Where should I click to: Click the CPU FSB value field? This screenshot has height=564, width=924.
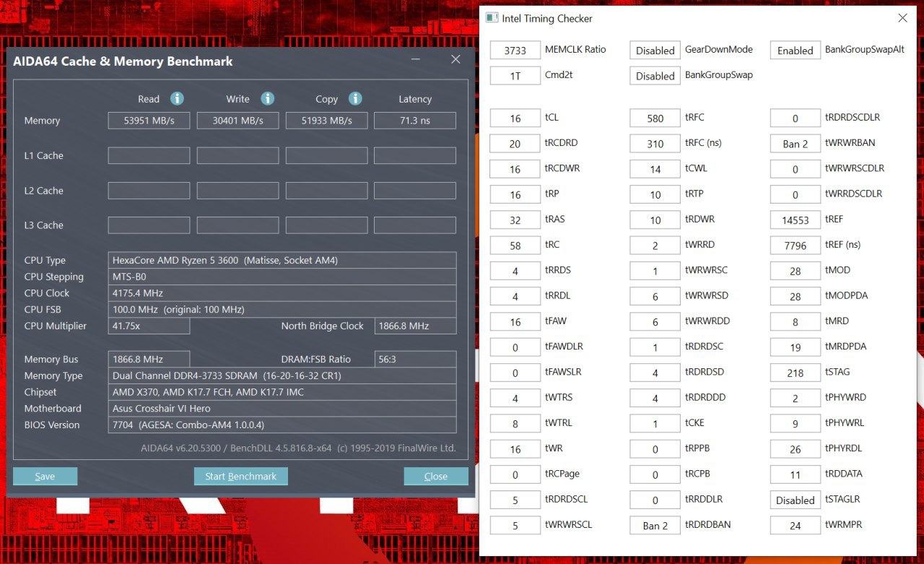point(282,309)
